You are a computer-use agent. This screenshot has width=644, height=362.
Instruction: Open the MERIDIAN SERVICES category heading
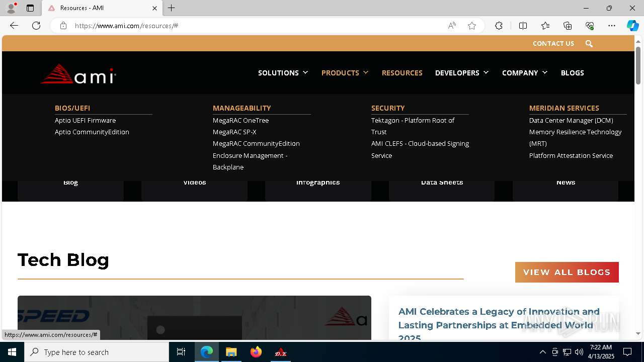point(564,108)
